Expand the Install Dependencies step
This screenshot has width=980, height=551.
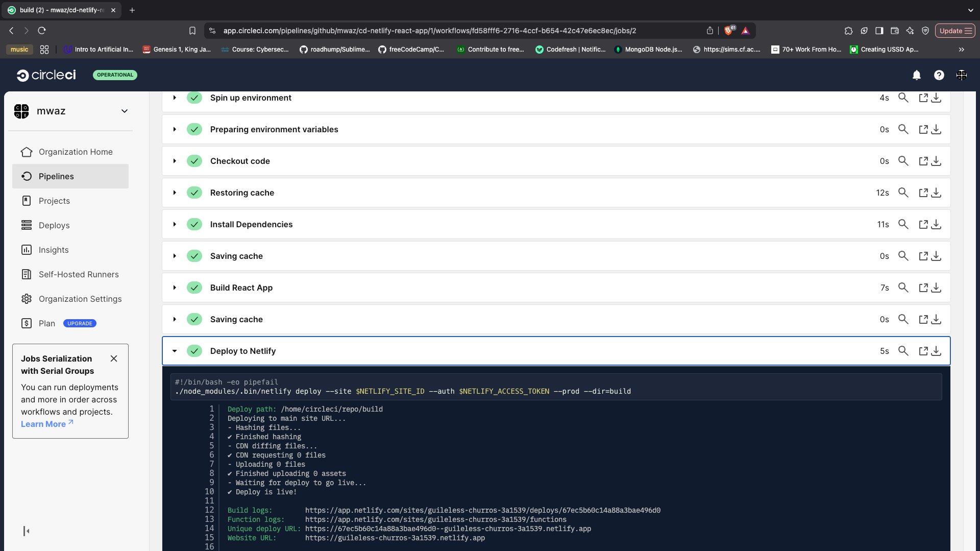point(175,224)
